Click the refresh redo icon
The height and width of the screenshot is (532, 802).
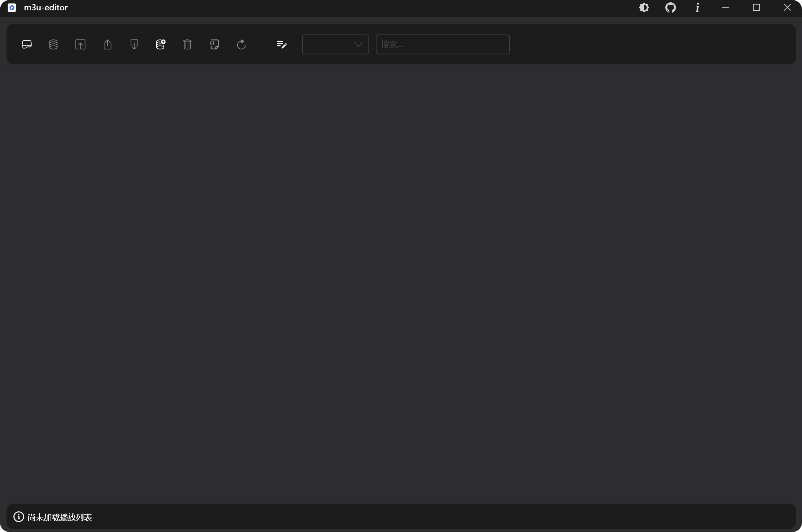point(241,44)
